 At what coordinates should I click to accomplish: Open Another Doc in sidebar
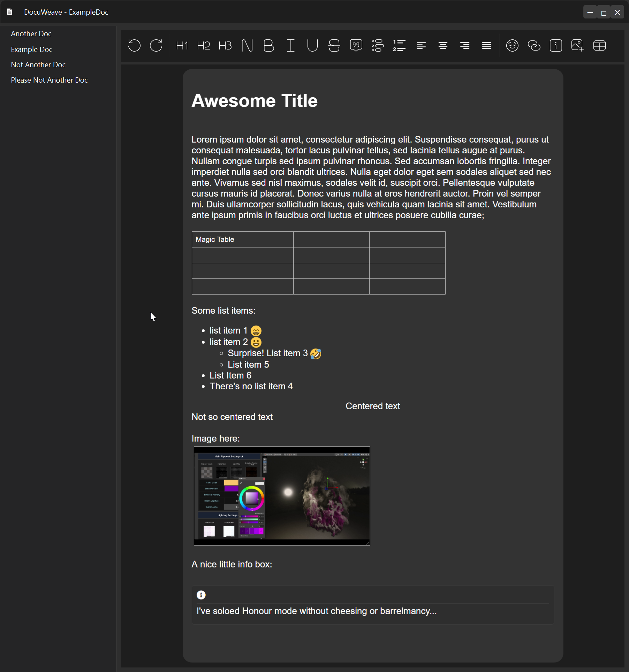(31, 34)
